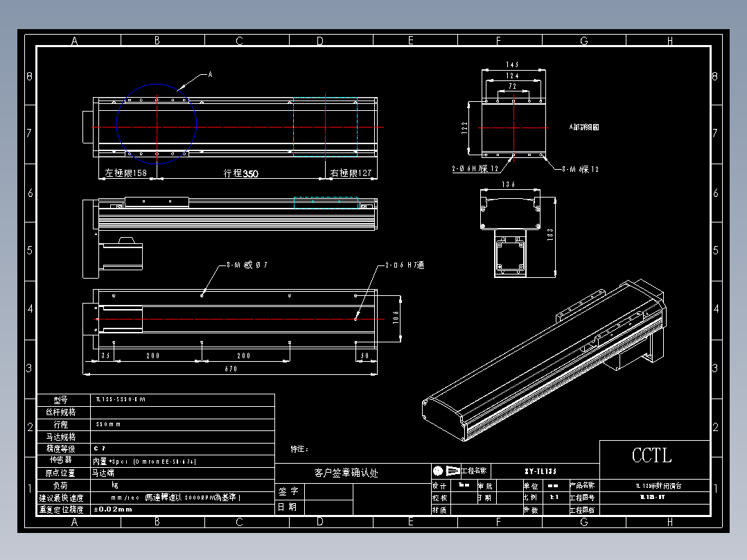Click the blue detail circle A on top view

tap(157, 124)
